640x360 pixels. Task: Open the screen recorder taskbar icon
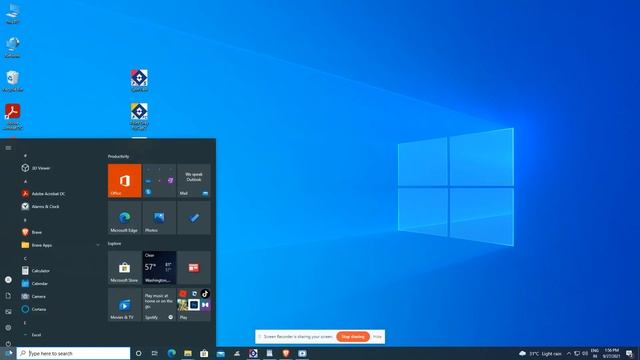tap(302, 353)
